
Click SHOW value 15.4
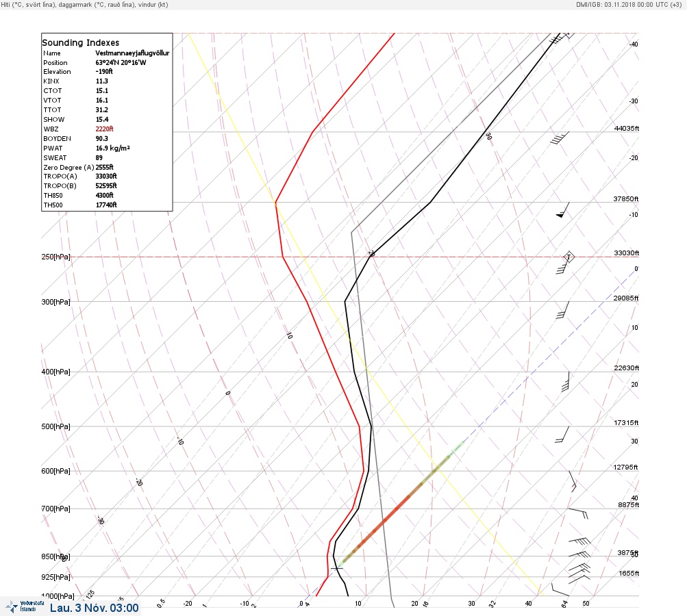102,120
